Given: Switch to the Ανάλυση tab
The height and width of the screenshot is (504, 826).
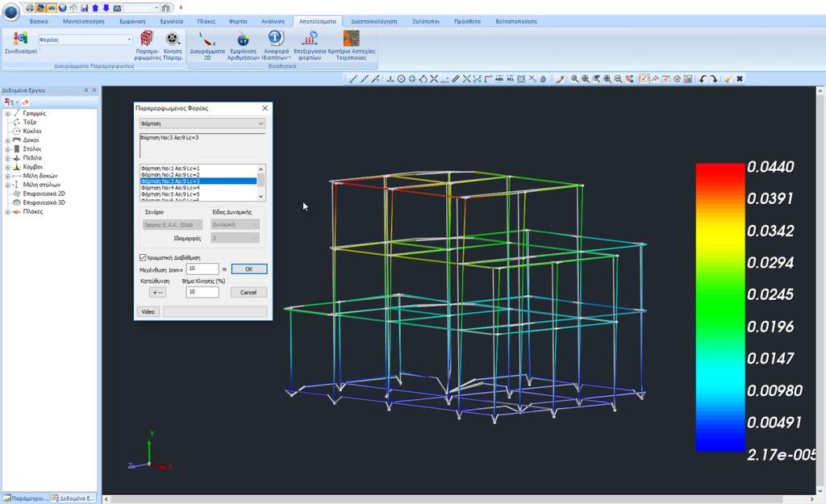Looking at the screenshot, I should pos(273,22).
